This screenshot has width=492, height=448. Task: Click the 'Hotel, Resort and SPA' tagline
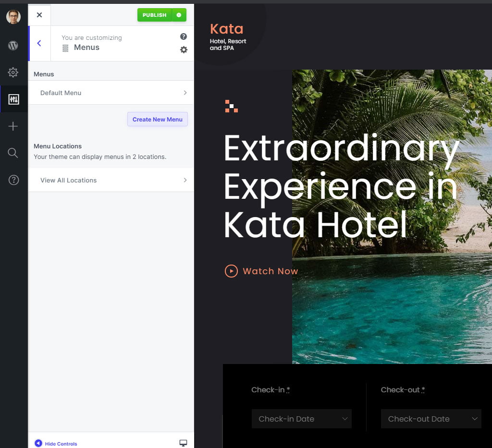pos(228,45)
